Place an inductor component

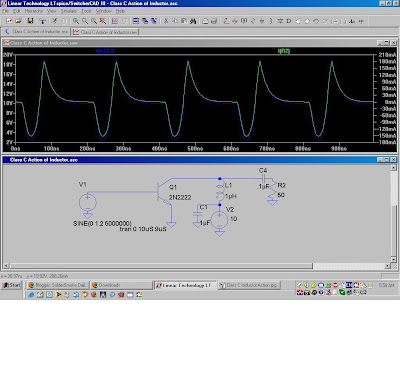tap(271, 21)
